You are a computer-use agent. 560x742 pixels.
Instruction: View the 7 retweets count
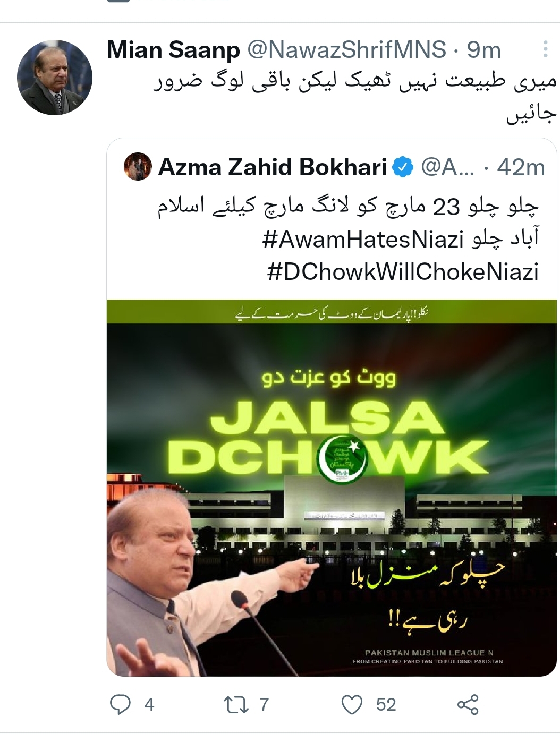point(264,705)
